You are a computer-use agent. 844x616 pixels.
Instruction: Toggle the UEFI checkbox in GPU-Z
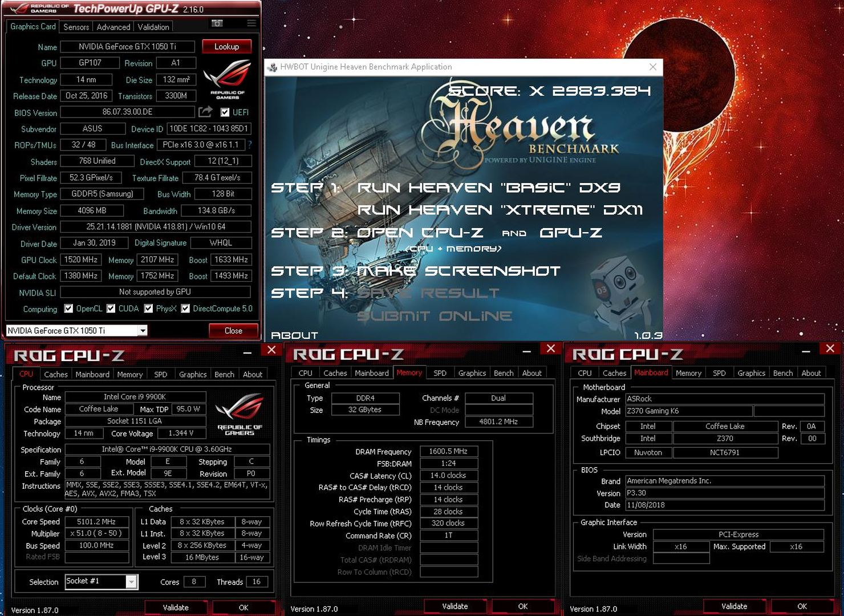pos(225,112)
